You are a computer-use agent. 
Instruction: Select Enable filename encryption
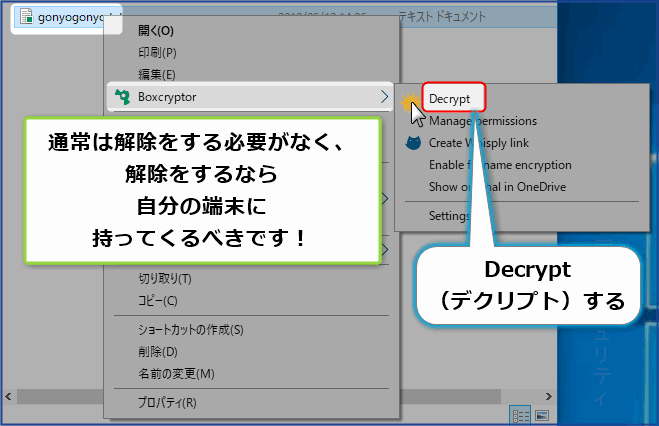500,165
